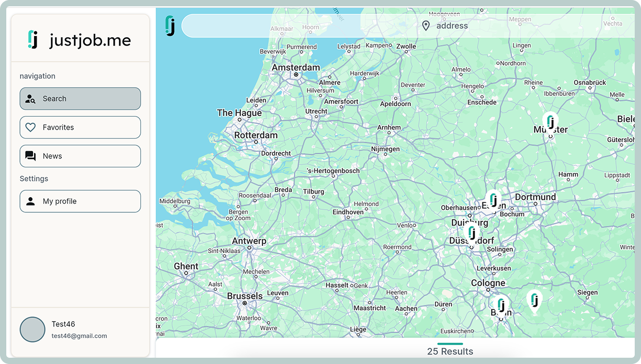
Task: Click the justjob.me sidebar logo
Action: 80,40
